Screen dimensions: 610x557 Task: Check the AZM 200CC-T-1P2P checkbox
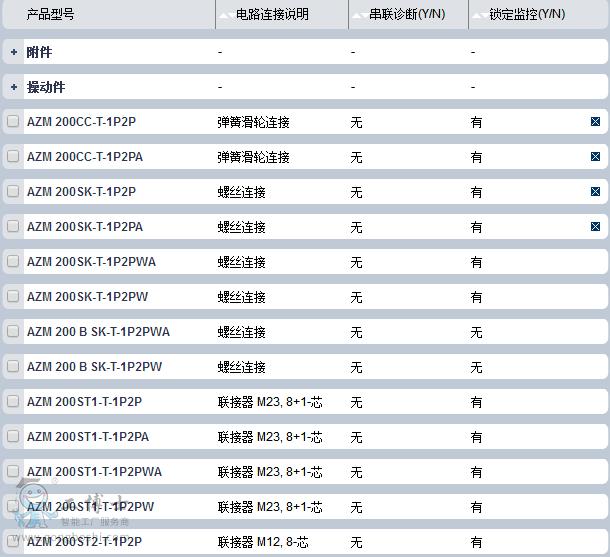(13, 122)
